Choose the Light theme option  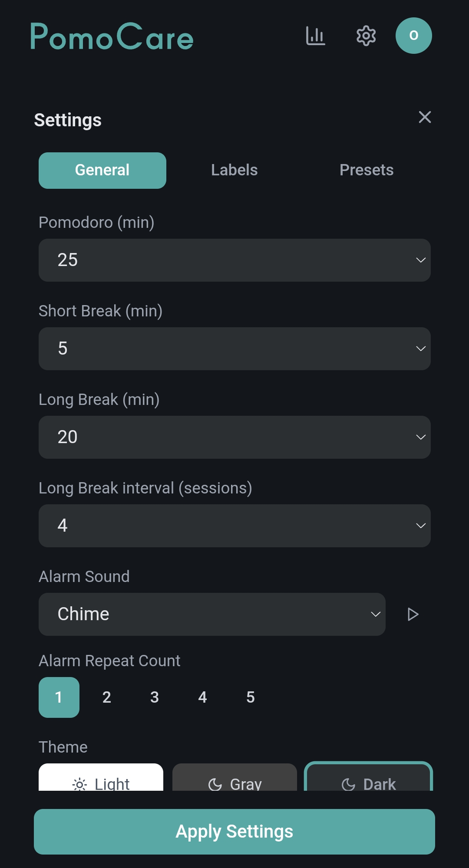click(x=101, y=780)
